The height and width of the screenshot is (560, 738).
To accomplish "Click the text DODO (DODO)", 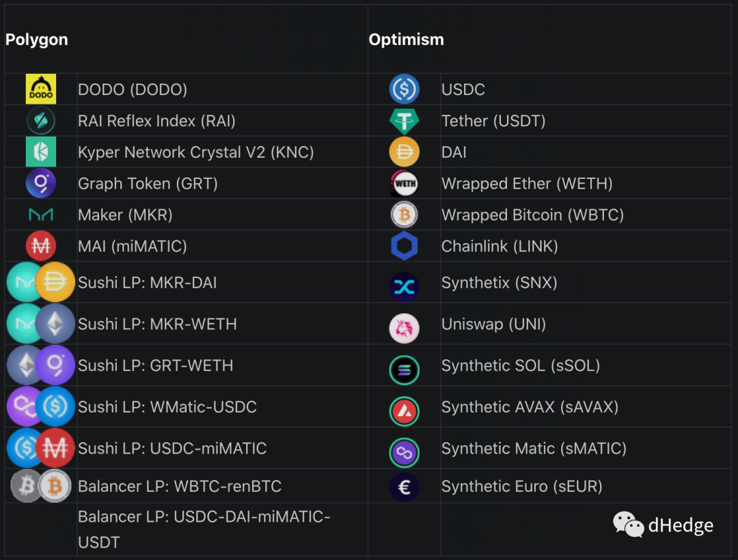I will pyautogui.click(x=133, y=89).
